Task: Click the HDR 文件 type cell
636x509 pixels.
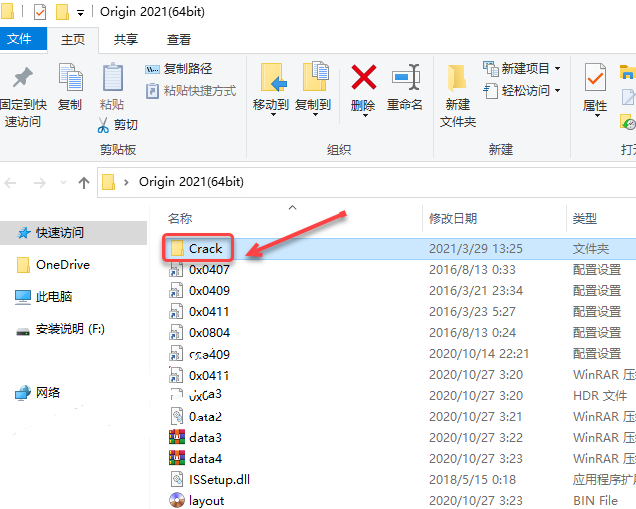Action: pos(600,395)
